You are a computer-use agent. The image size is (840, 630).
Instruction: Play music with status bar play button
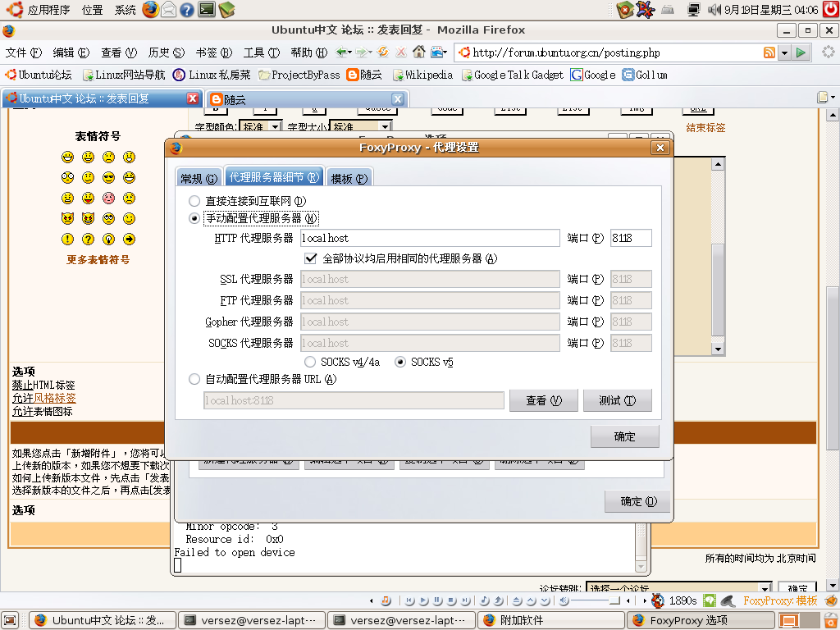(424, 601)
